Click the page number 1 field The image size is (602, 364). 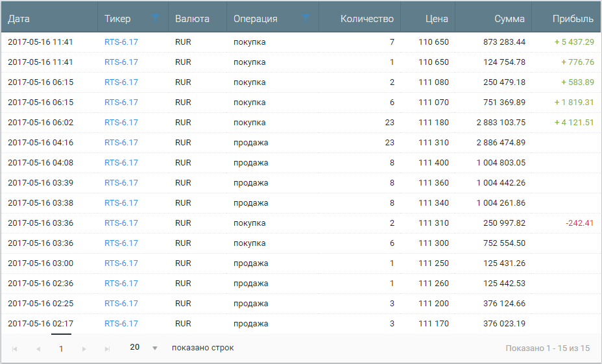point(61,348)
